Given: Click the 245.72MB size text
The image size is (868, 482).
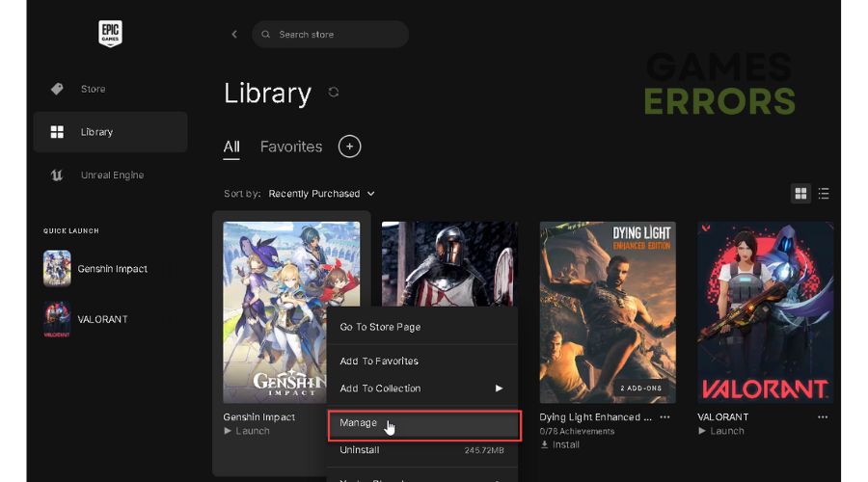Looking at the screenshot, I should click(484, 450).
